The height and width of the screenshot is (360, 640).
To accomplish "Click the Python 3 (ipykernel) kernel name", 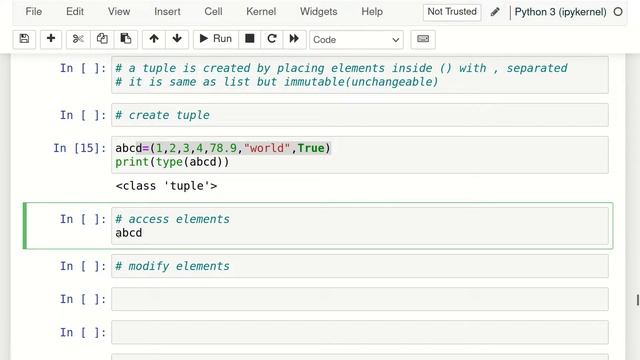I will coord(560,12).
